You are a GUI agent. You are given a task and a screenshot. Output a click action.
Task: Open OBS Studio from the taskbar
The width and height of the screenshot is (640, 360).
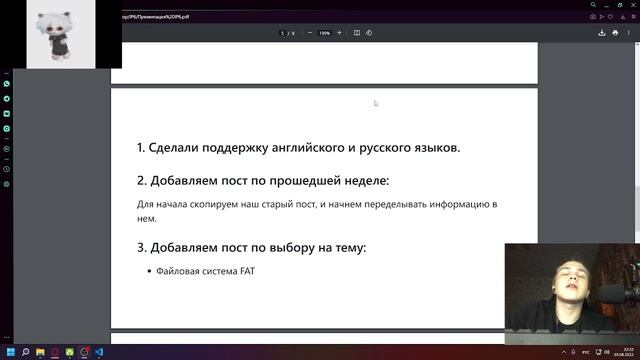84,352
